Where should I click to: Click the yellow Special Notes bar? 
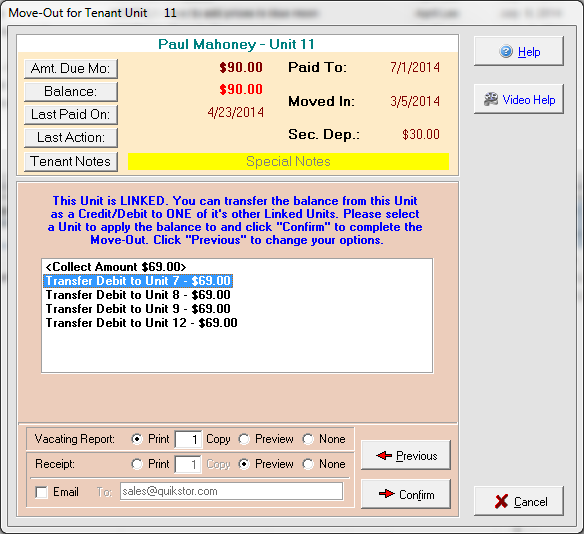(288, 161)
